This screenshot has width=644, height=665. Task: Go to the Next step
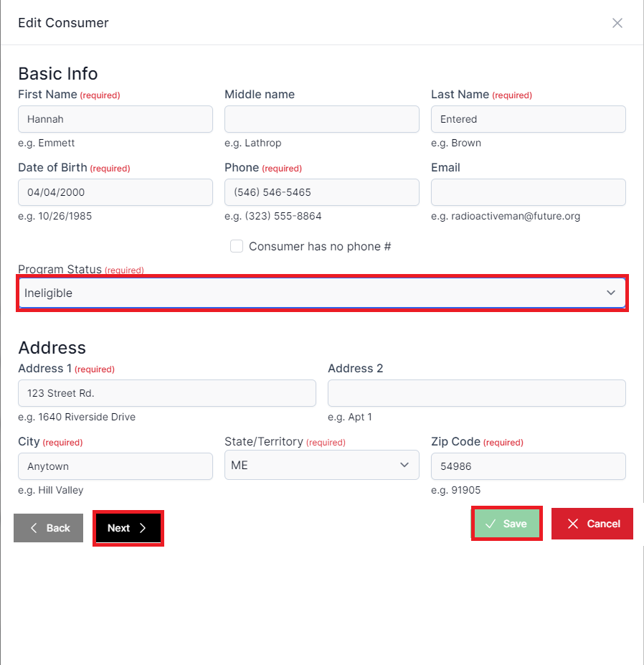128,528
